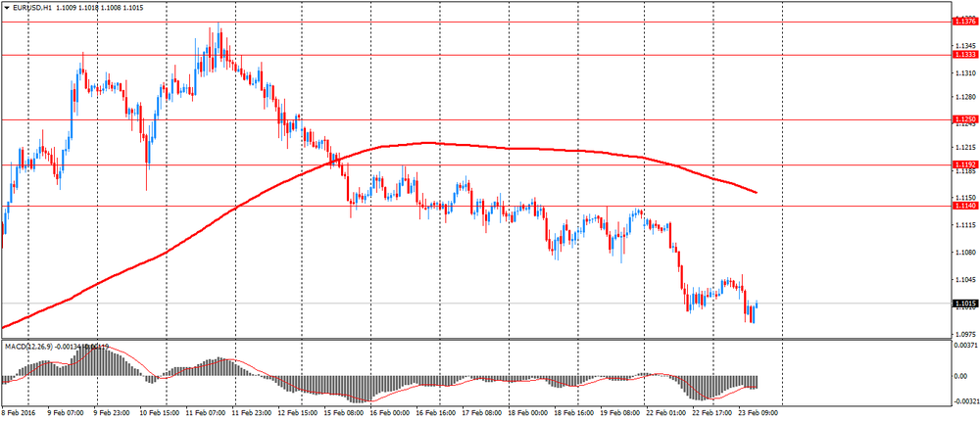980x421 pixels.
Task: Click the 1.1310 price scale label
Action: 964,73
